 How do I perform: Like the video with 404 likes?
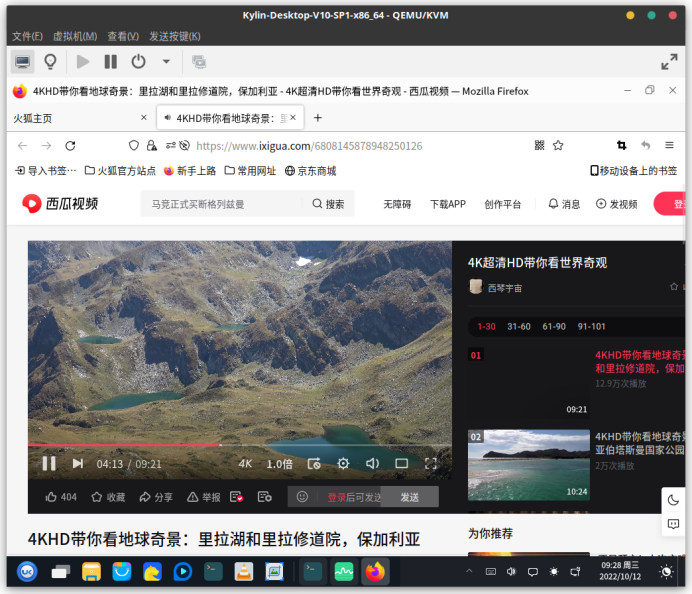(61, 497)
